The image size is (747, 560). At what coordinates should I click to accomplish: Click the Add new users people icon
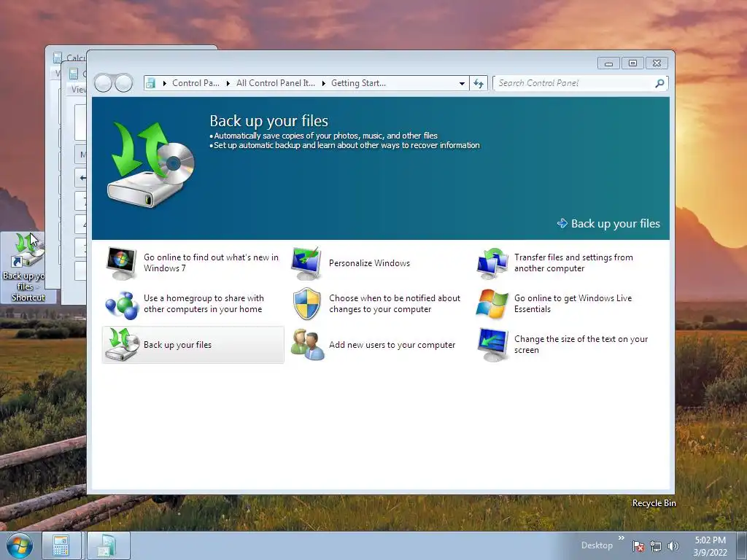pyautogui.click(x=307, y=345)
